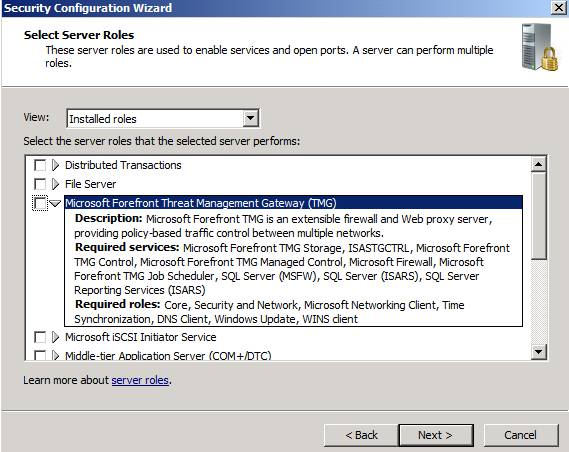Screen dimensions: 569x452
Task: Close the Security Configuration Wizard window
Action: pos(559,8)
